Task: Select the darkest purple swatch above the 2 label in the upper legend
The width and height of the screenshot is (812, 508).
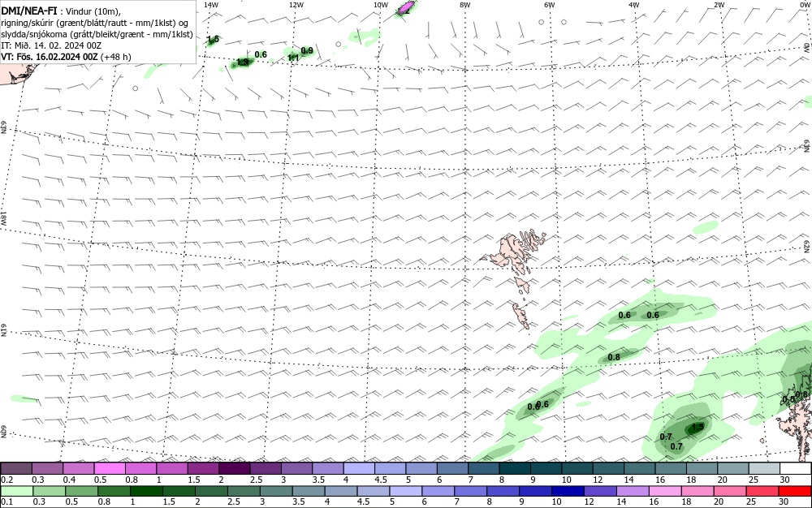Action: [x=234, y=469]
